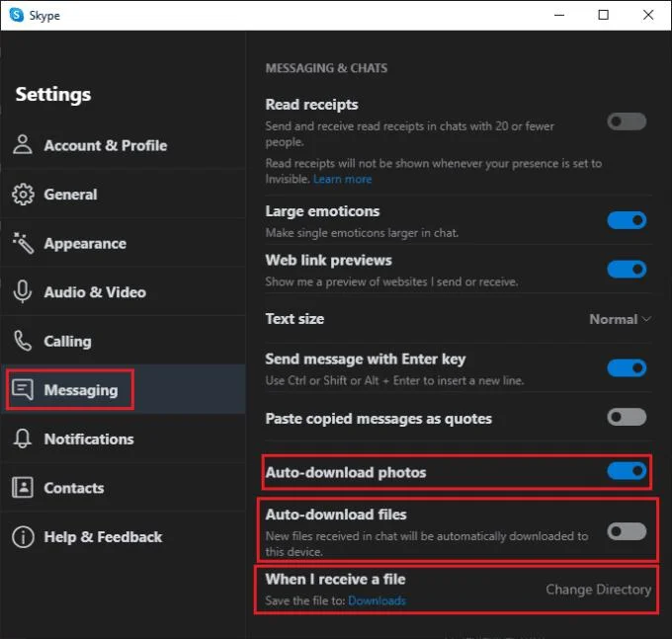Minimize the Skype window
672x639 pixels.
pos(559,15)
